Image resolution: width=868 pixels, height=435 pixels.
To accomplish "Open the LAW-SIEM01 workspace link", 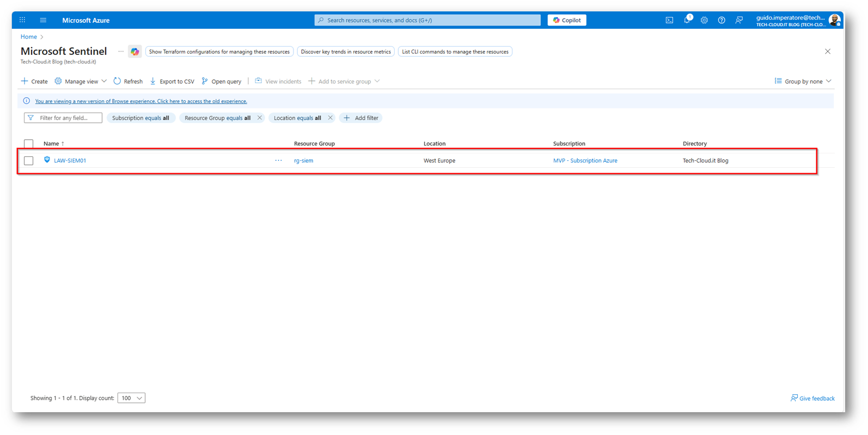I will click(70, 161).
